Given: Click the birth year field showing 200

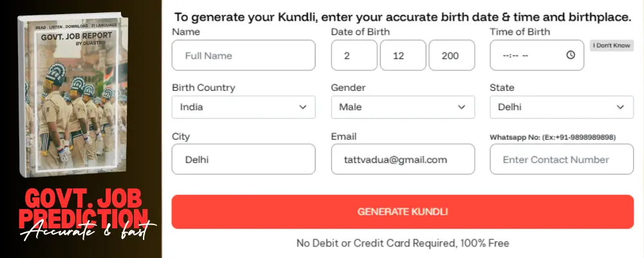Looking at the screenshot, I should 451,55.
